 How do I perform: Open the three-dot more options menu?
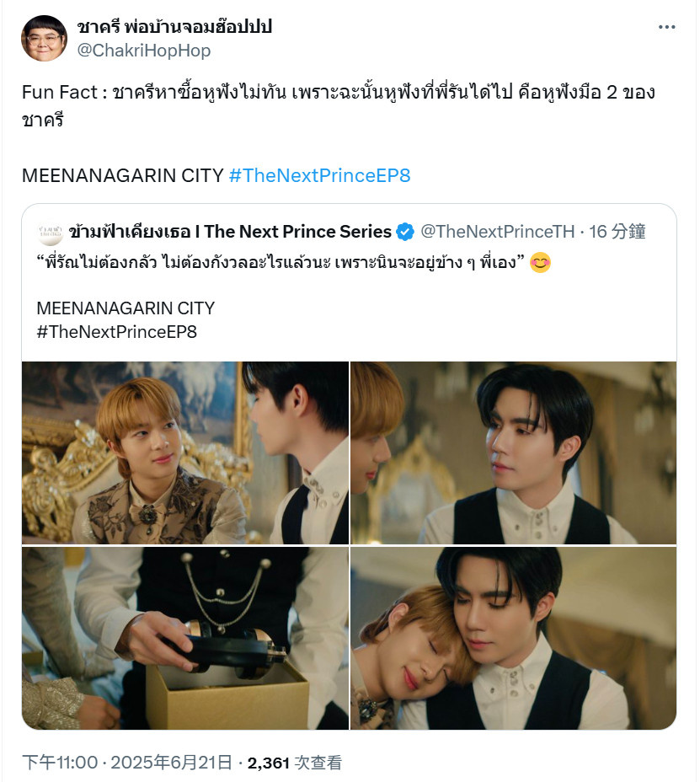tap(666, 27)
